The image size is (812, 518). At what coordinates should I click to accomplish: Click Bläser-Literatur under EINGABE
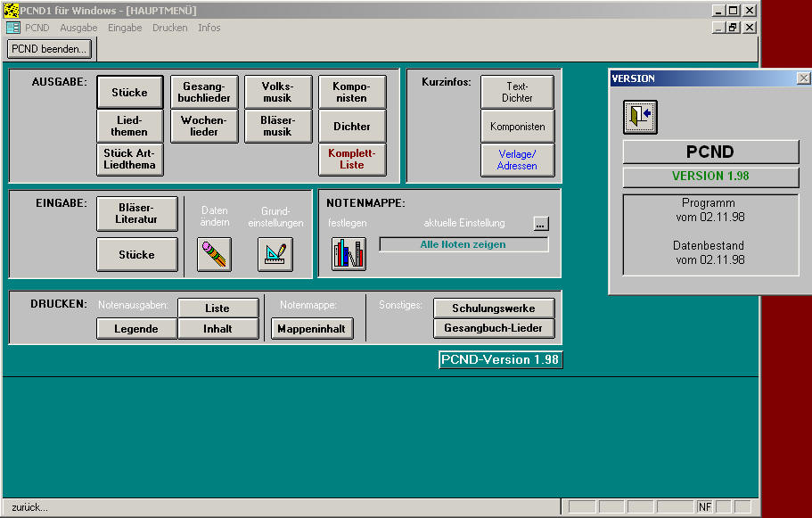point(136,213)
